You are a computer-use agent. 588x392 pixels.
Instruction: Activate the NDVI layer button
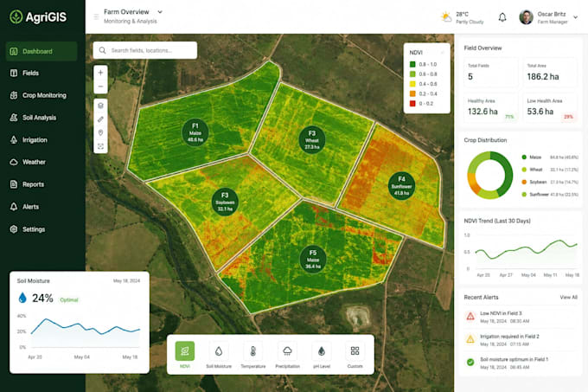pyautogui.click(x=185, y=355)
